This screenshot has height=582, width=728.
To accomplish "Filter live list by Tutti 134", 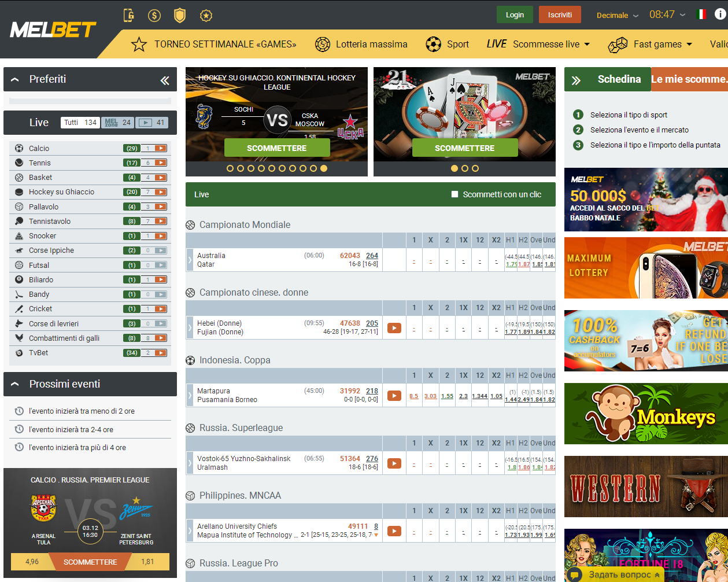I will [80, 122].
